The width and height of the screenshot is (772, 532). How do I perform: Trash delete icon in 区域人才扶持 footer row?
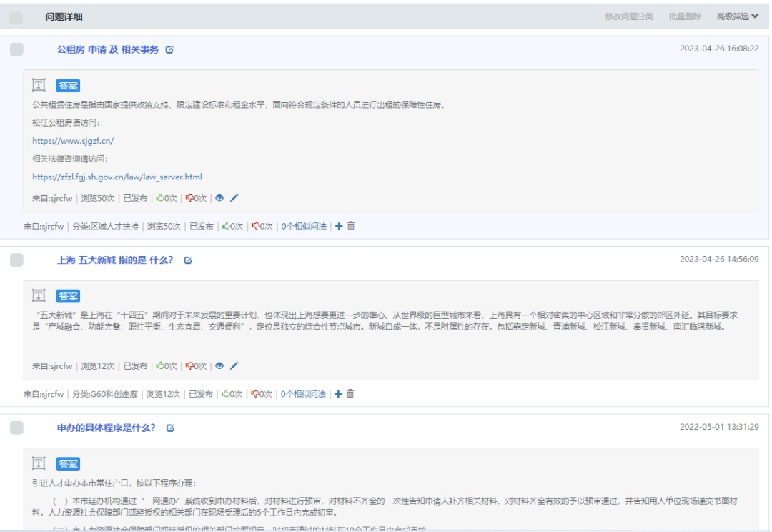pos(351,226)
